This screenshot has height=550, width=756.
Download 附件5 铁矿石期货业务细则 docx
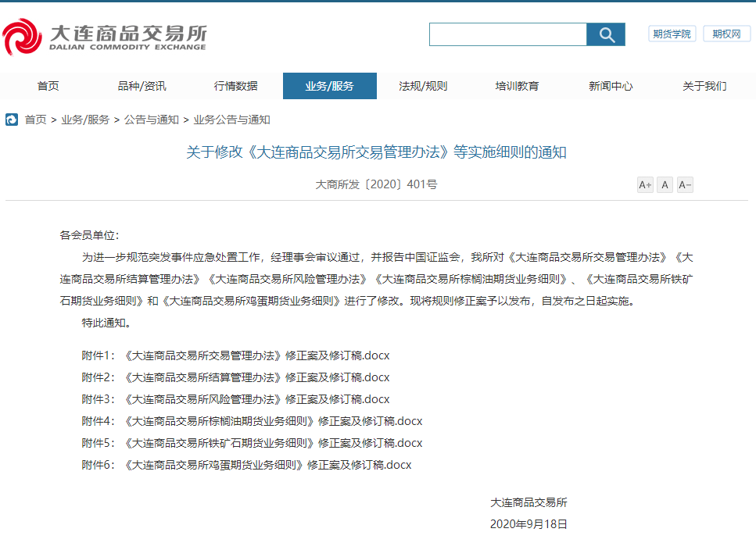pyautogui.click(x=252, y=443)
